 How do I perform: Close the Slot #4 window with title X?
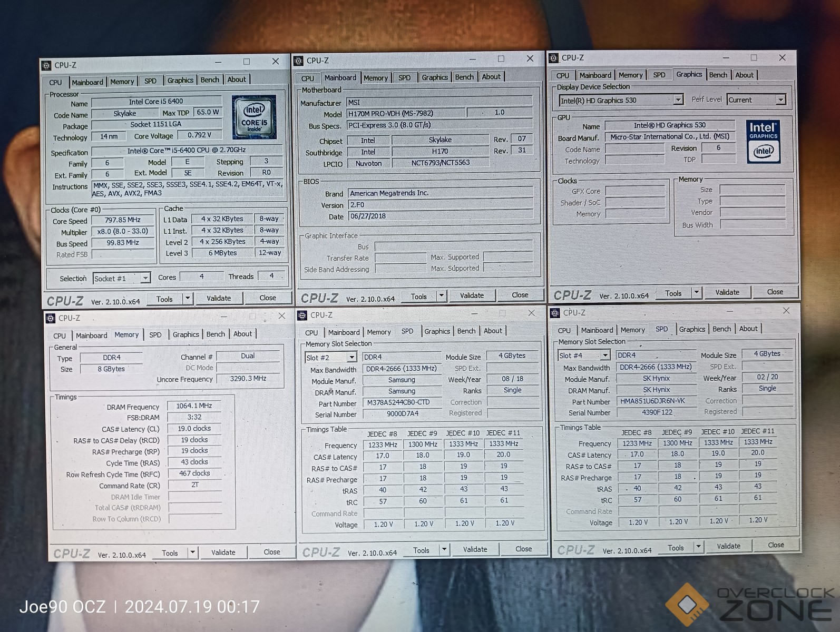pos(786,311)
